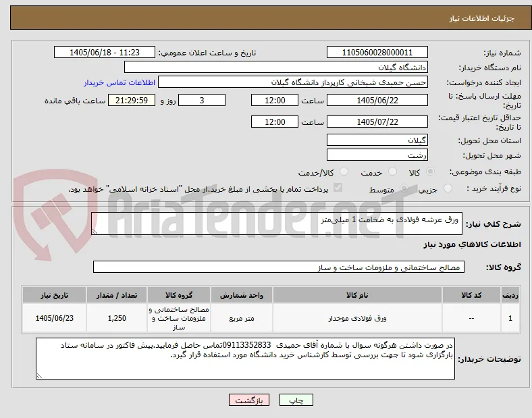532x418 pixels.
Task: Click the واحد شمارش column header
Action: (242, 295)
